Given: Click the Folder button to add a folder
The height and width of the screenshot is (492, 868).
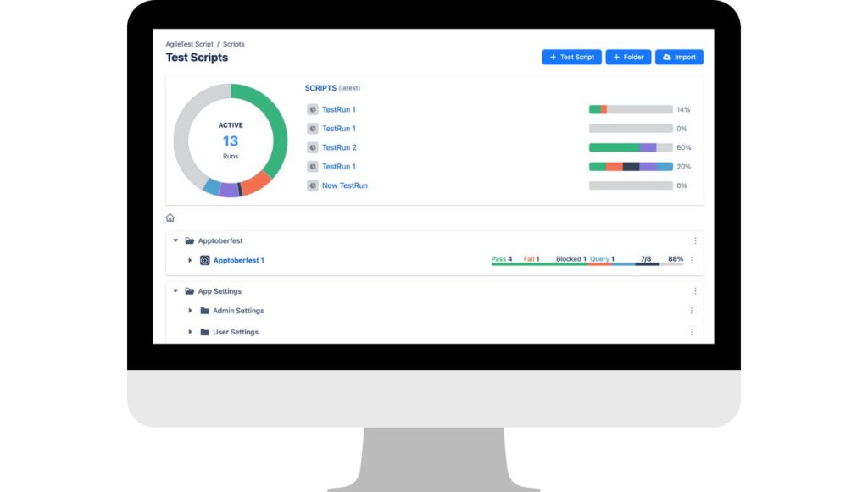Looking at the screenshot, I should point(628,57).
